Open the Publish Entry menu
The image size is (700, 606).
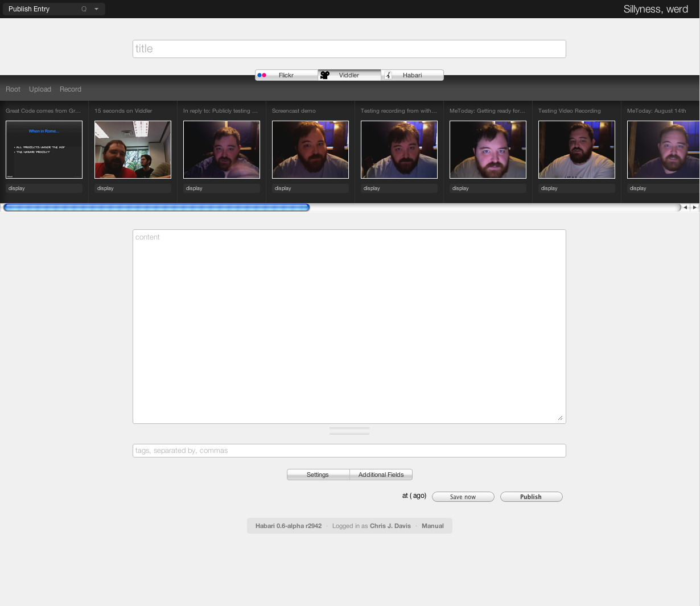(53, 9)
